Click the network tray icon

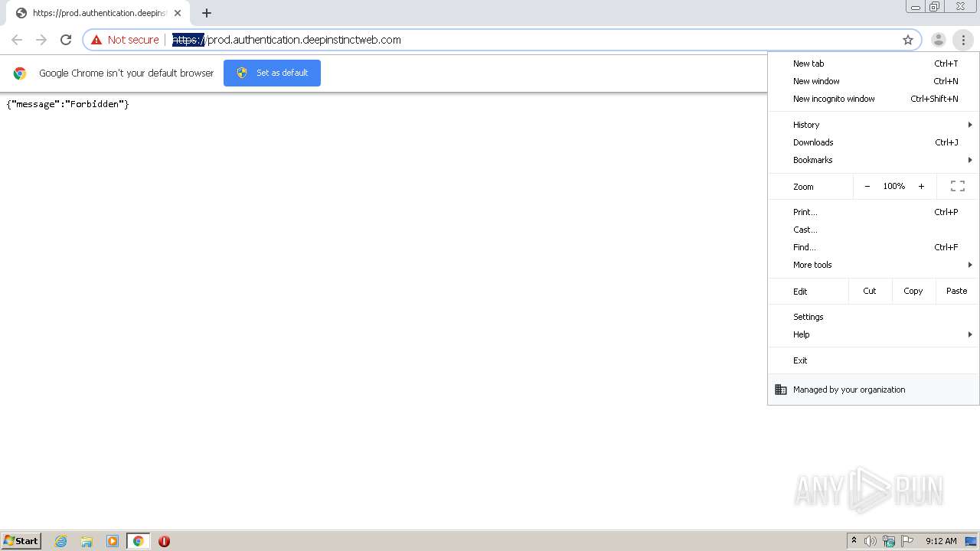click(x=889, y=541)
